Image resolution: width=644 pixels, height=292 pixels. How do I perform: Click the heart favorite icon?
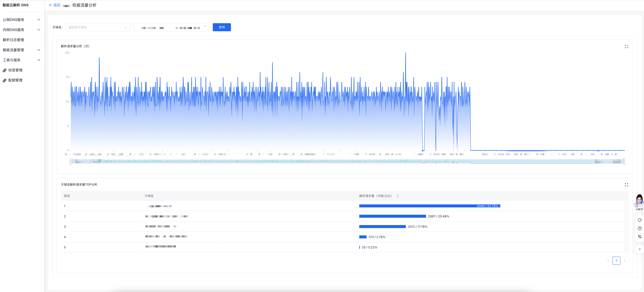[639, 220]
